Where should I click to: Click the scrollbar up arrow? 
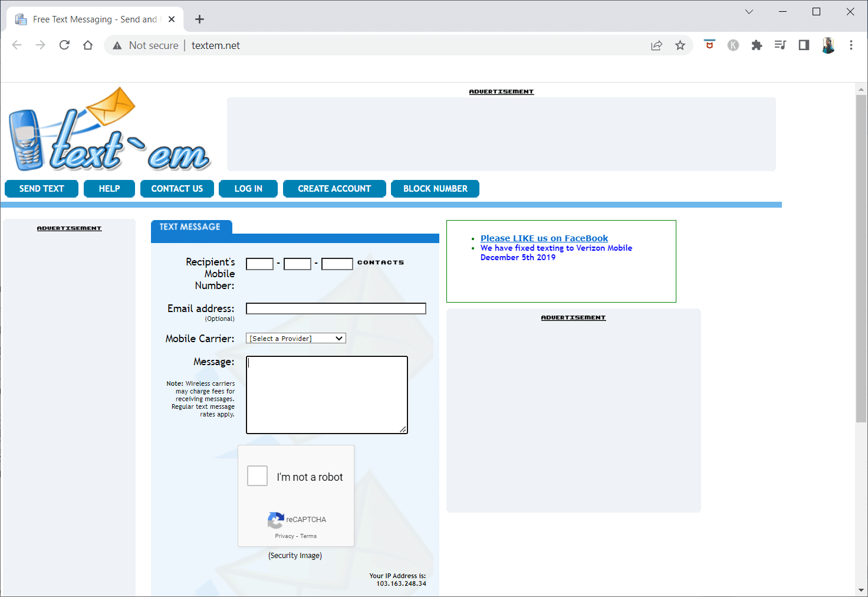[862, 90]
